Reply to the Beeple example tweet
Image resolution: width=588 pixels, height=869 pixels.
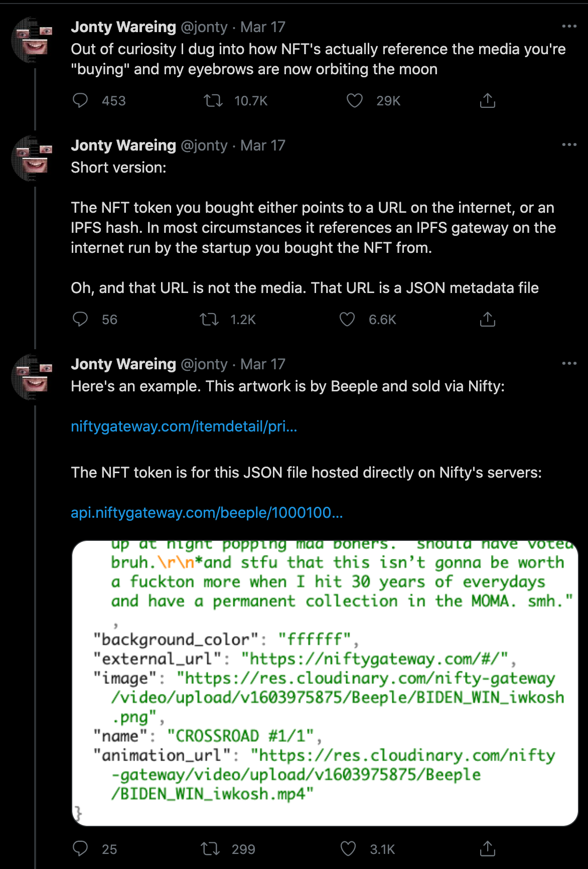80,849
